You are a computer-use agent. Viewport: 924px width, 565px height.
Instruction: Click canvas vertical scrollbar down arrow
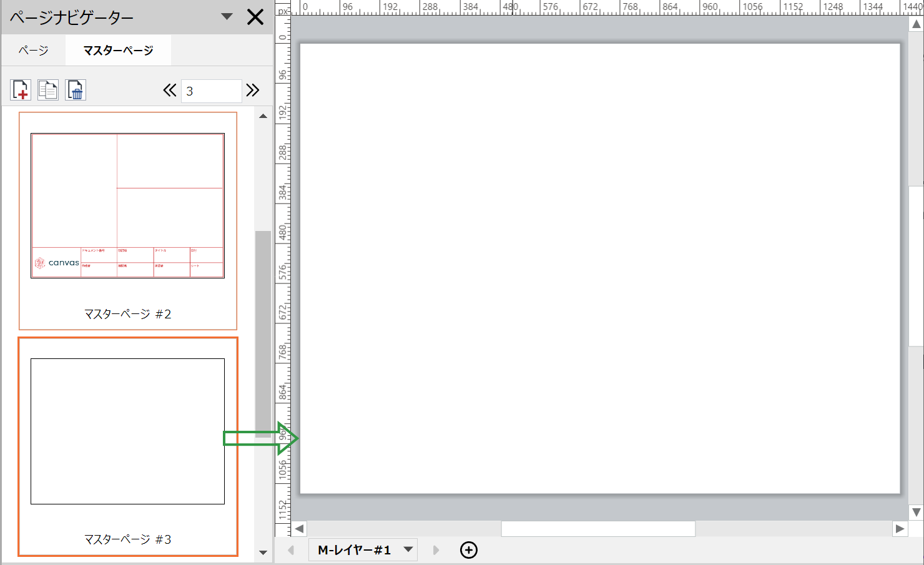tap(916, 513)
